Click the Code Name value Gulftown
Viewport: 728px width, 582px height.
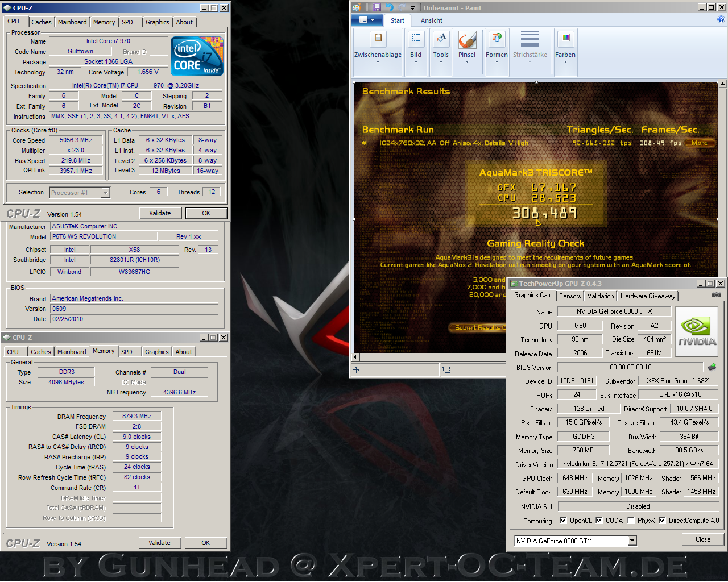(x=80, y=51)
